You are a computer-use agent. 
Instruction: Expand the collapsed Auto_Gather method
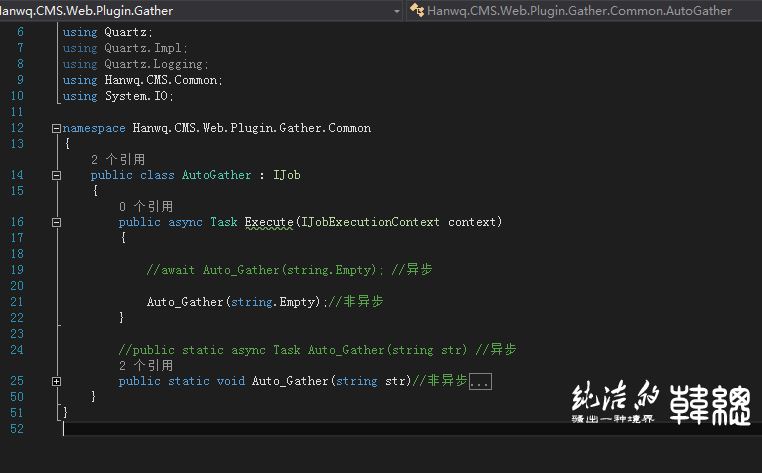coord(56,381)
